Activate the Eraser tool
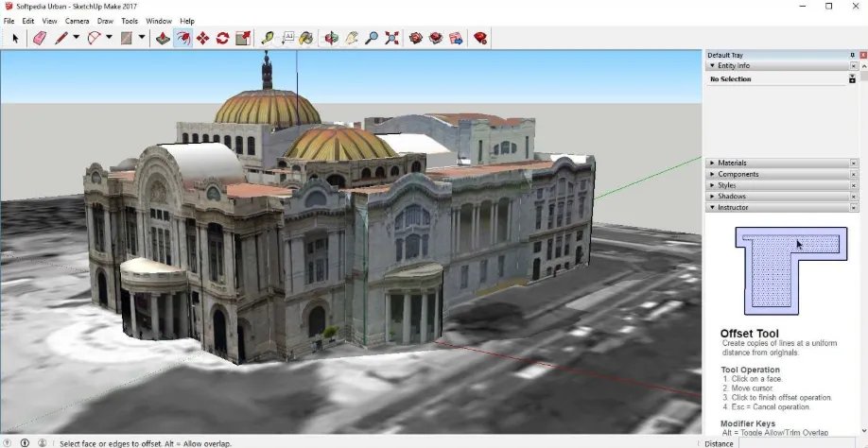Viewport: 868px width, 448px height. click(40, 38)
